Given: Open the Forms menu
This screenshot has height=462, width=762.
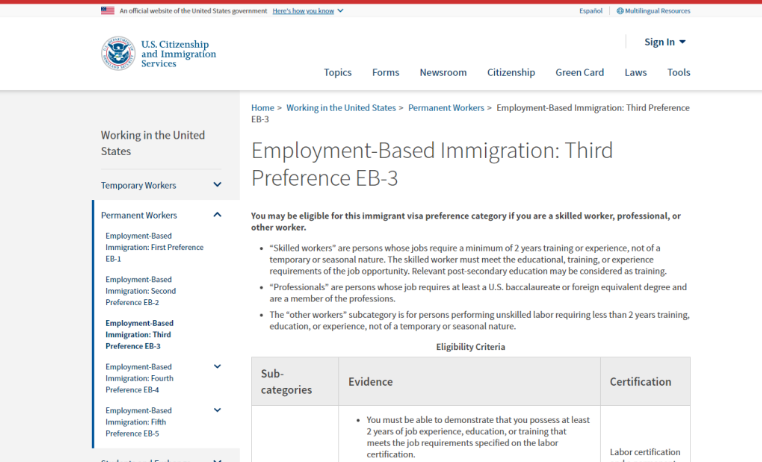Looking at the screenshot, I should (385, 72).
